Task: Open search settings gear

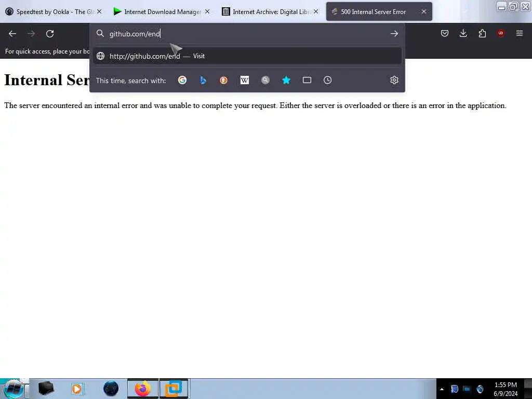Action: coord(394,80)
